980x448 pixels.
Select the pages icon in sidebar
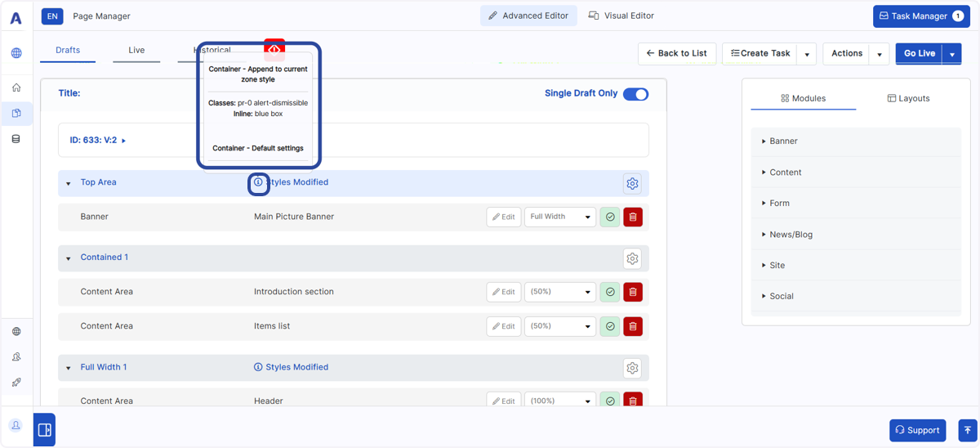16,113
